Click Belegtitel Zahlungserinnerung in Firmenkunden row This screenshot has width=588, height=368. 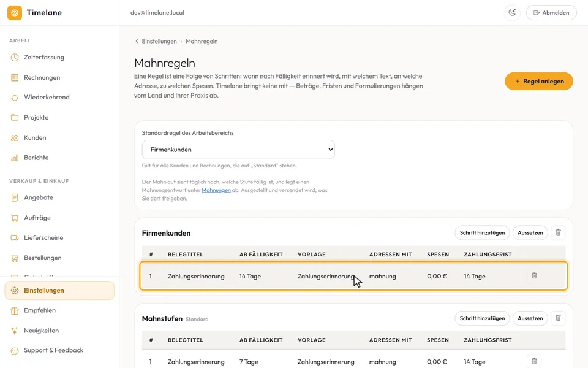(x=196, y=277)
